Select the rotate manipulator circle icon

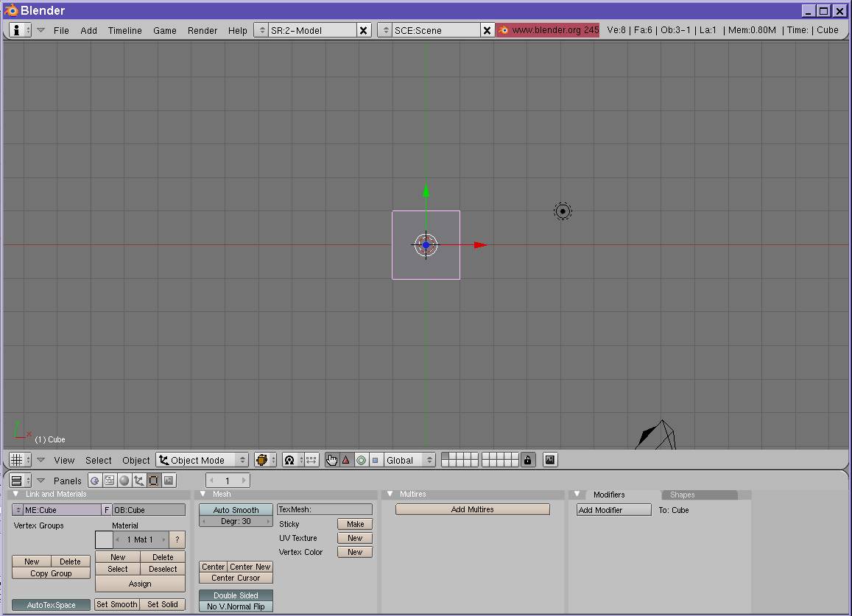point(361,460)
